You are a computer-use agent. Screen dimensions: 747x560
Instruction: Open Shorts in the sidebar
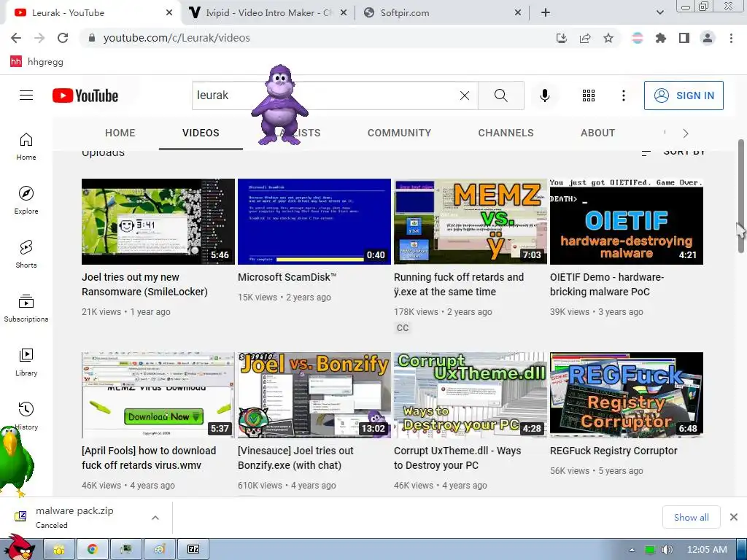(26, 254)
